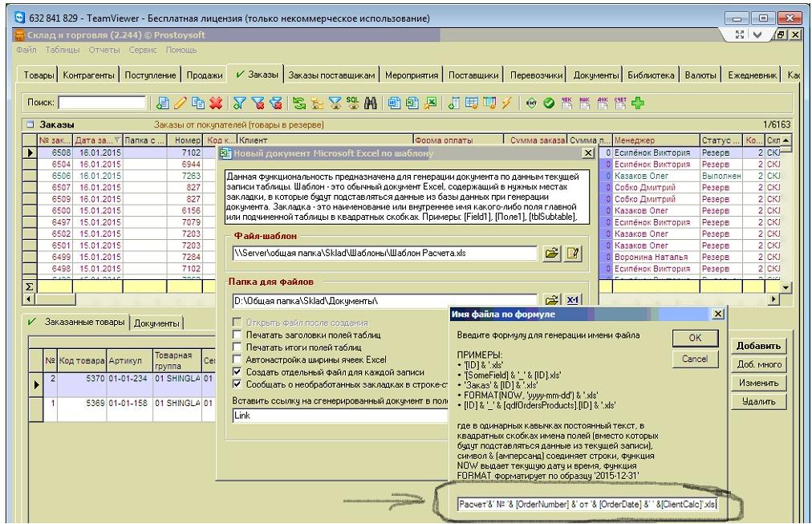812x524 pixels.
Task: Open the binoculars search icon in toolbar
Action: click(373, 104)
